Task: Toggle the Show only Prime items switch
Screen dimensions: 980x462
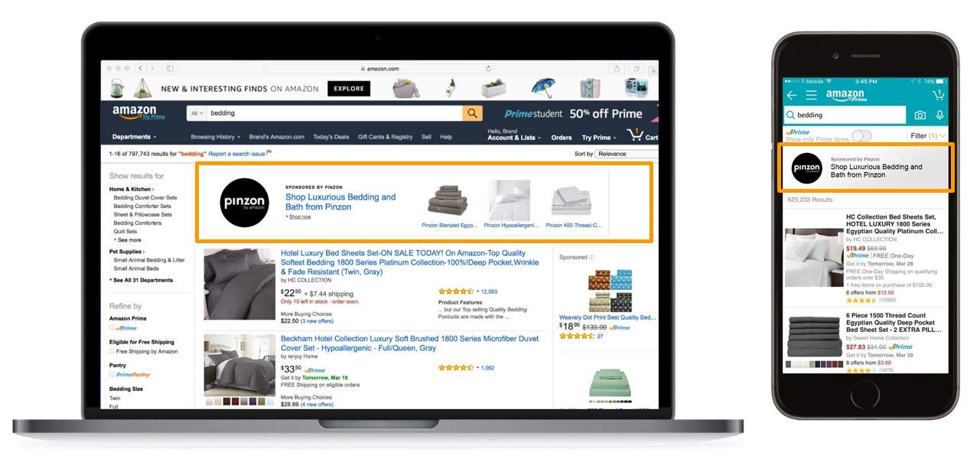Action: (x=861, y=135)
